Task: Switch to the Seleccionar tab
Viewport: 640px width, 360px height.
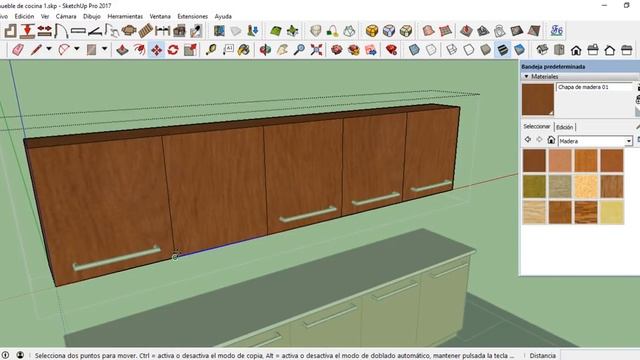Action: click(x=537, y=127)
